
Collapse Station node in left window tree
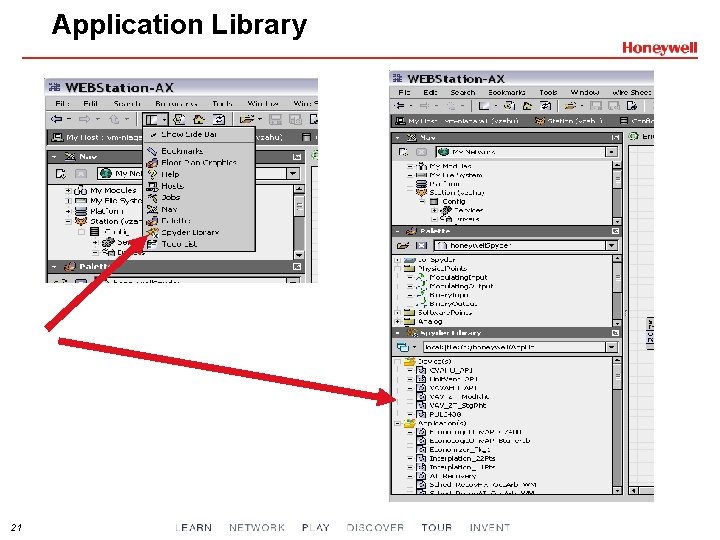(68, 221)
